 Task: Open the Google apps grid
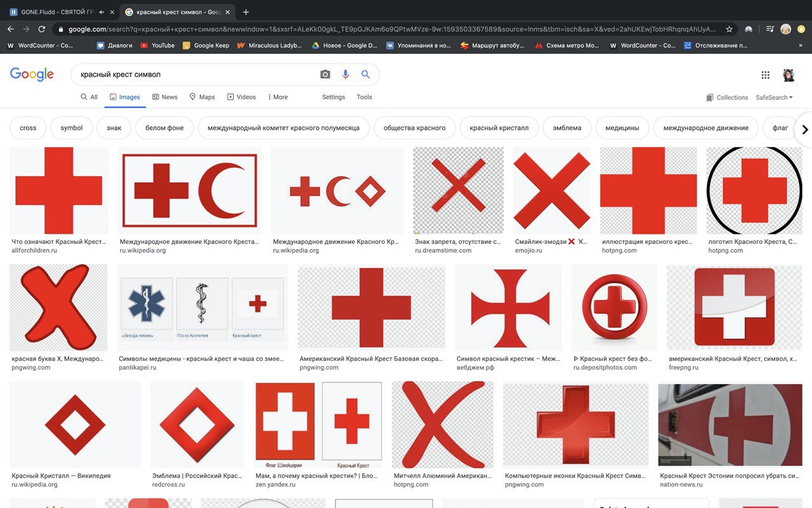pos(766,75)
